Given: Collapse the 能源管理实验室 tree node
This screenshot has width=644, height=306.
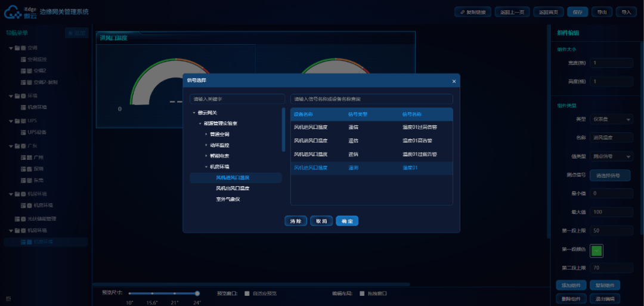Looking at the screenshot, I should pyautogui.click(x=200, y=123).
